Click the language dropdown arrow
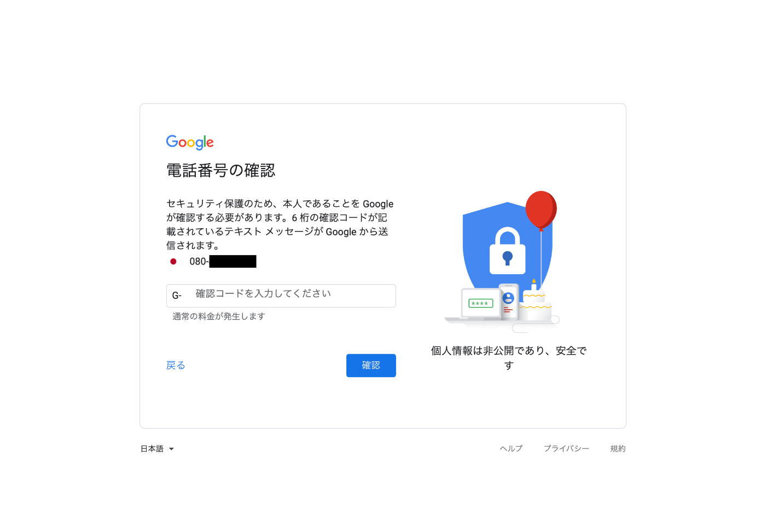The width and height of the screenshot is (766, 532). pos(171,449)
